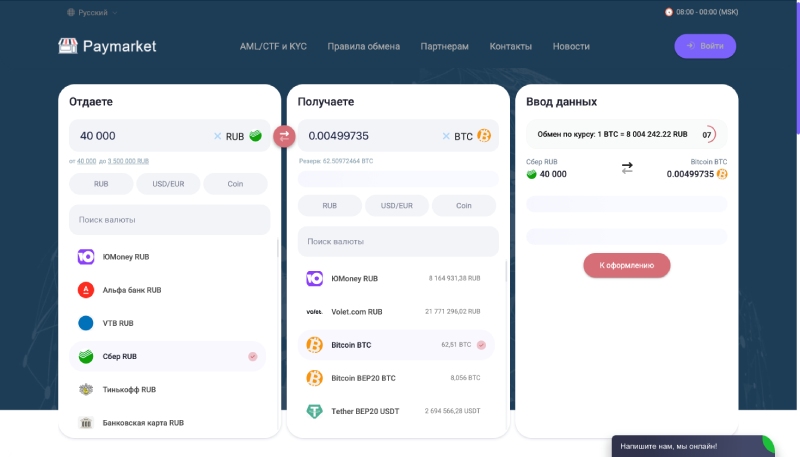Open the Напишите нам online chat widget

coord(693,446)
